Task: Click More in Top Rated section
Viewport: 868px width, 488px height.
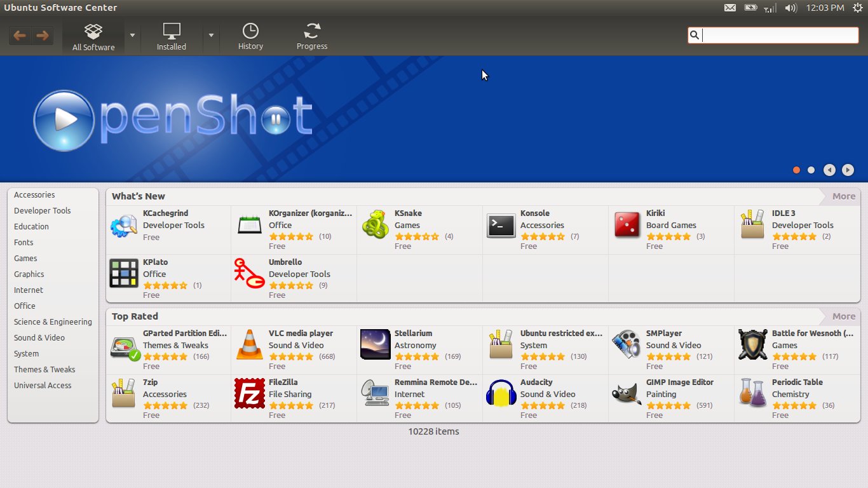Action: (843, 316)
